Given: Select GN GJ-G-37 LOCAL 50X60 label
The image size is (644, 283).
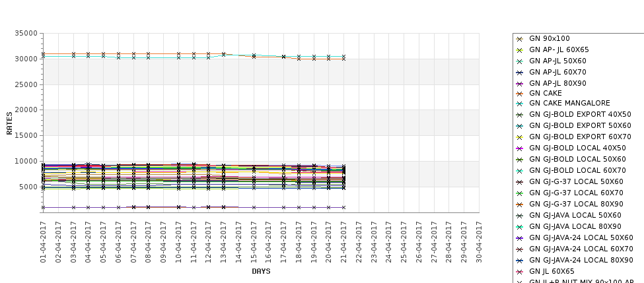Looking at the screenshot, I should pos(576,181).
